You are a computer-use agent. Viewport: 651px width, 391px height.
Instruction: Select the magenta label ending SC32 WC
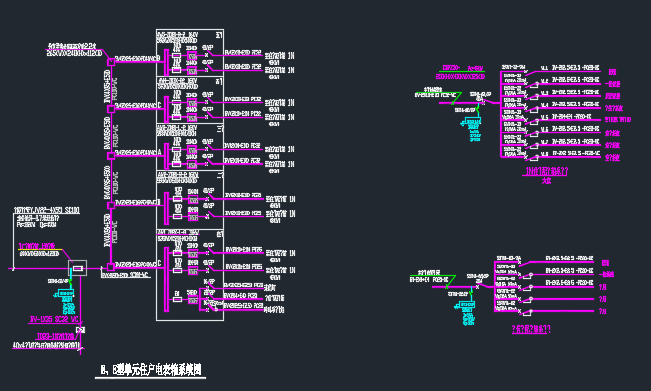(54, 319)
